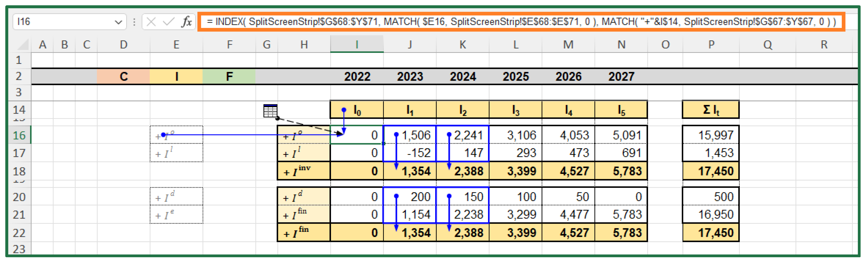
Task: Click into the formula bar INDEX formula
Action: (x=521, y=22)
